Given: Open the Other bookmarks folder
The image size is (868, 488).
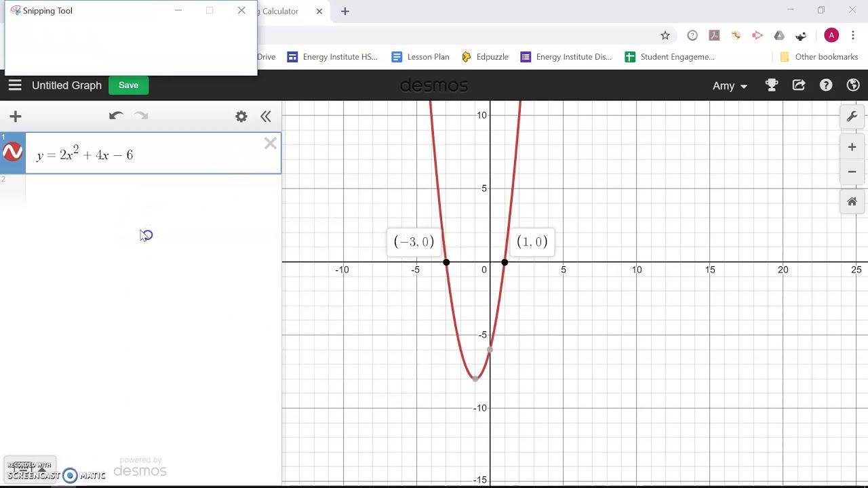Looking at the screenshot, I should [819, 57].
